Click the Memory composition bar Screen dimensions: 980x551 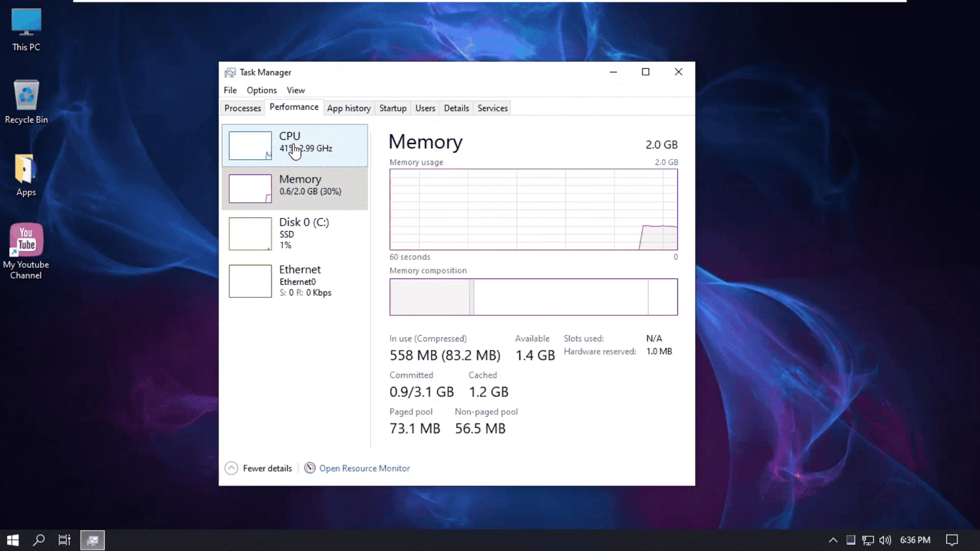pos(533,297)
